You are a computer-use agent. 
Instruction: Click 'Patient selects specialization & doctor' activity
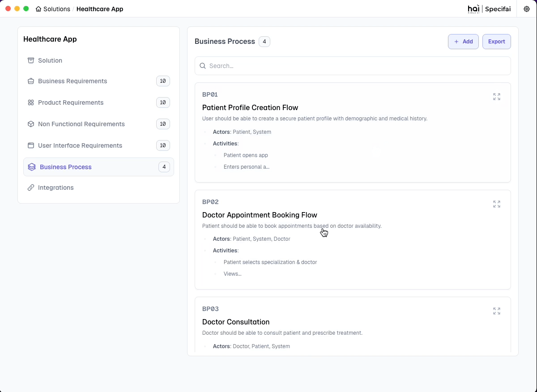click(270, 262)
